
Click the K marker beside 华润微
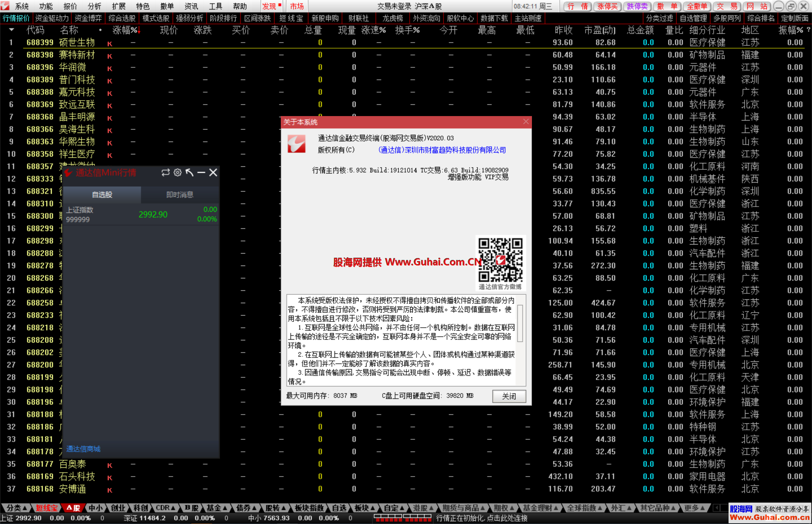click(110, 69)
